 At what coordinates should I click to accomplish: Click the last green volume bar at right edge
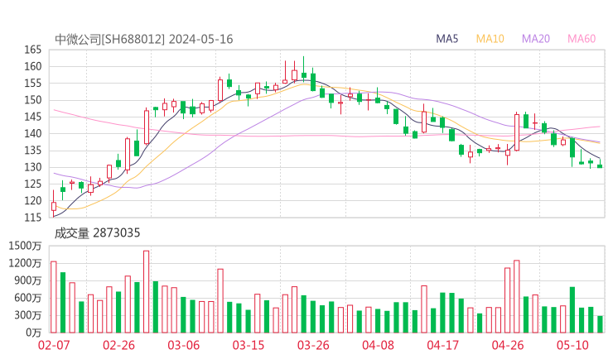tap(600, 324)
